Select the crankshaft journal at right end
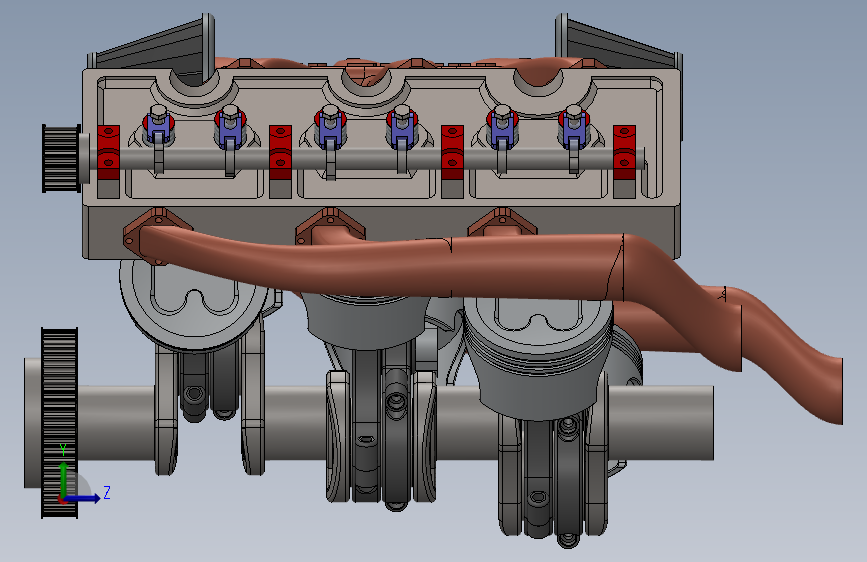The height and width of the screenshot is (562, 867). pyautogui.click(x=661, y=423)
